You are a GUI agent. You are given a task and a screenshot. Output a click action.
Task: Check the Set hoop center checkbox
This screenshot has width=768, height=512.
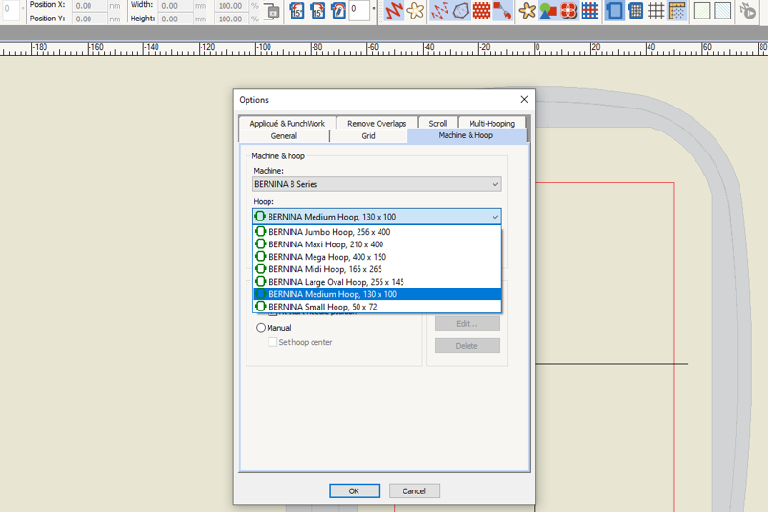[272, 342]
